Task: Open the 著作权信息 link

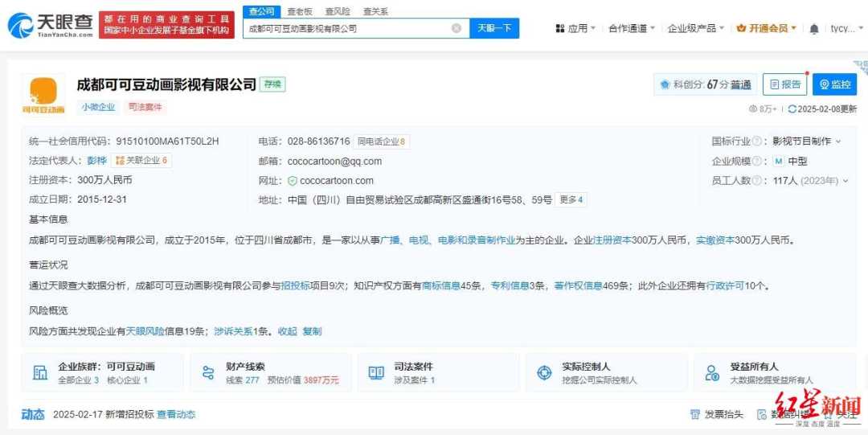Action: click(x=579, y=286)
